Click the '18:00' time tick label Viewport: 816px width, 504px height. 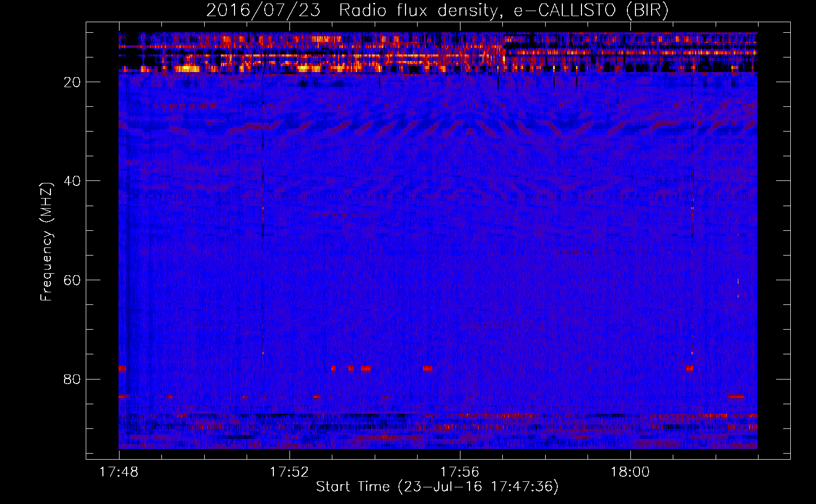(x=630, y=472)
